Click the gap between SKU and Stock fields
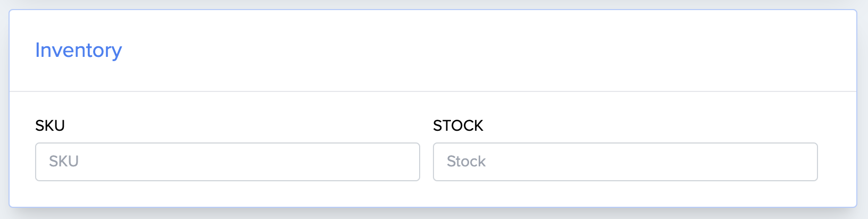The width and height of the screenshot is (868, 219). pyautogui.click(x=427, y=162)
